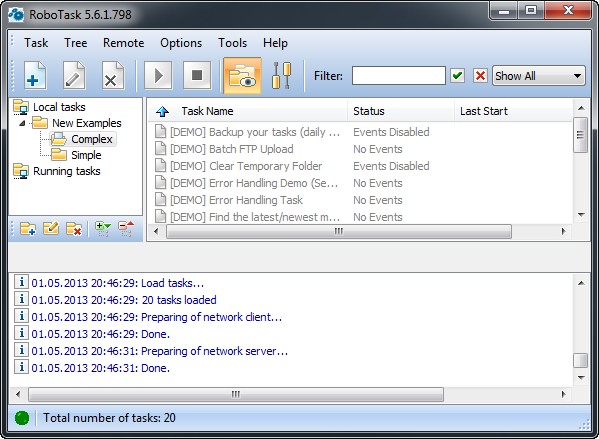Stop the running task with stop button
599x439 pixels.
tap(197, 76)
